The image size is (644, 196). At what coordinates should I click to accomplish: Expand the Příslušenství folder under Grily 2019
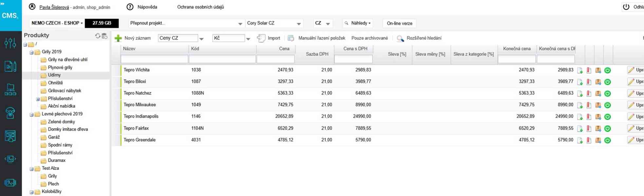[38, 99]
